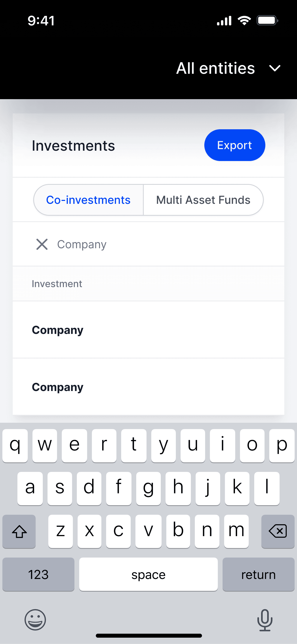Open entity selector chevron arrow
Image resolution: width=297 pixels, height=644 pixels.
tap(275, 68)
